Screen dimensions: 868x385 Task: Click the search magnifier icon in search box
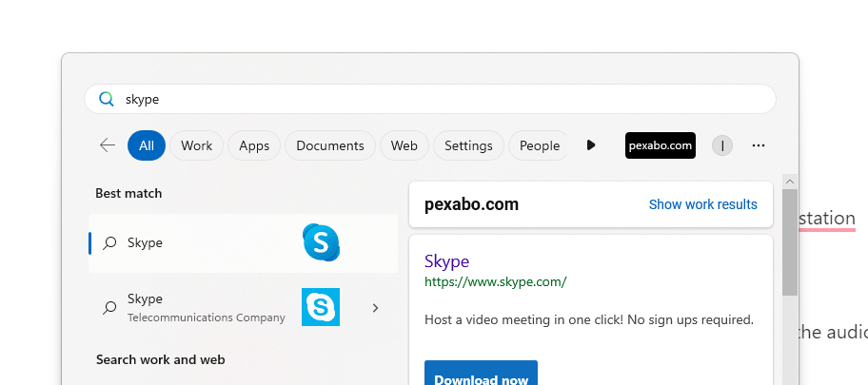click(x=106, y=99)
